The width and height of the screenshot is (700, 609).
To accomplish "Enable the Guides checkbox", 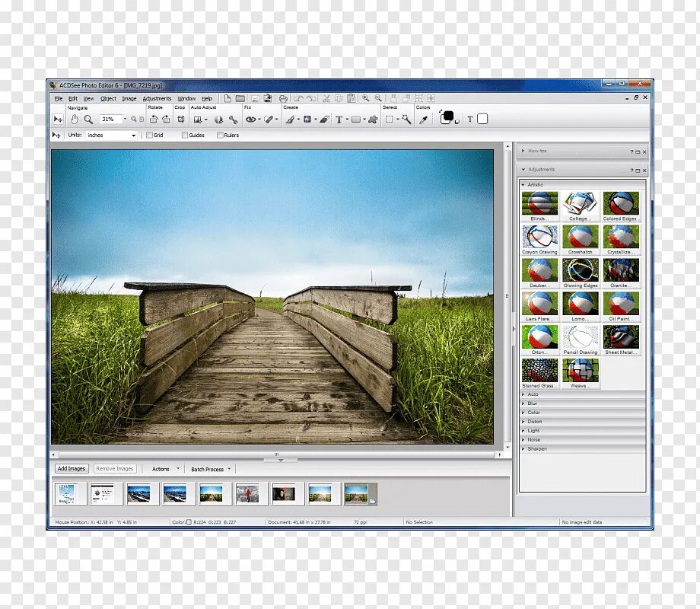I will (x=184, y=135).
